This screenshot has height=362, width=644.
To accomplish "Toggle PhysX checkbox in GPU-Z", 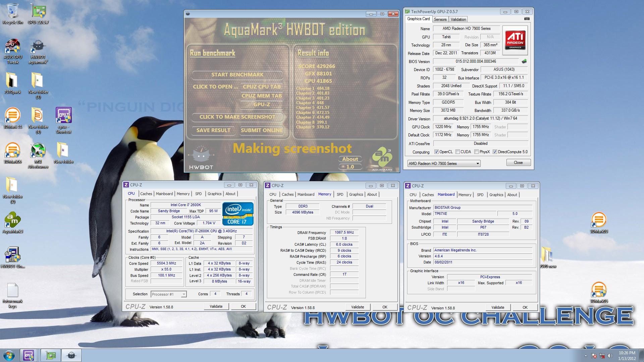I will (476, 152).
